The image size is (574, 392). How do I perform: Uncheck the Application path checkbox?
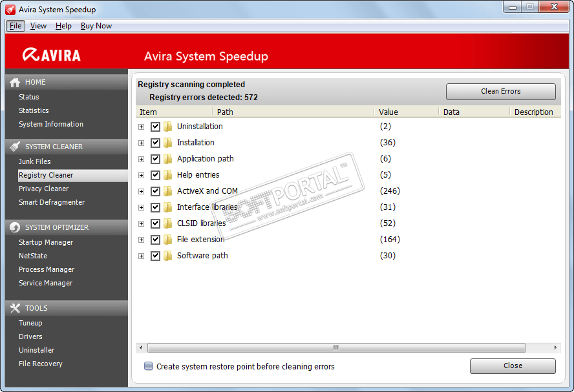pos(155,159)
